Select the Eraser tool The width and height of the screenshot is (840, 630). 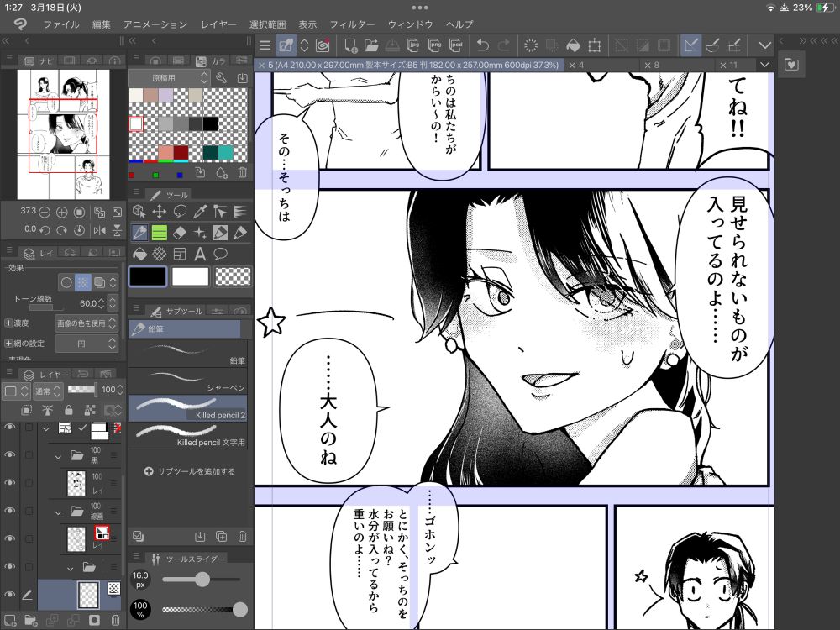point(180,233)
